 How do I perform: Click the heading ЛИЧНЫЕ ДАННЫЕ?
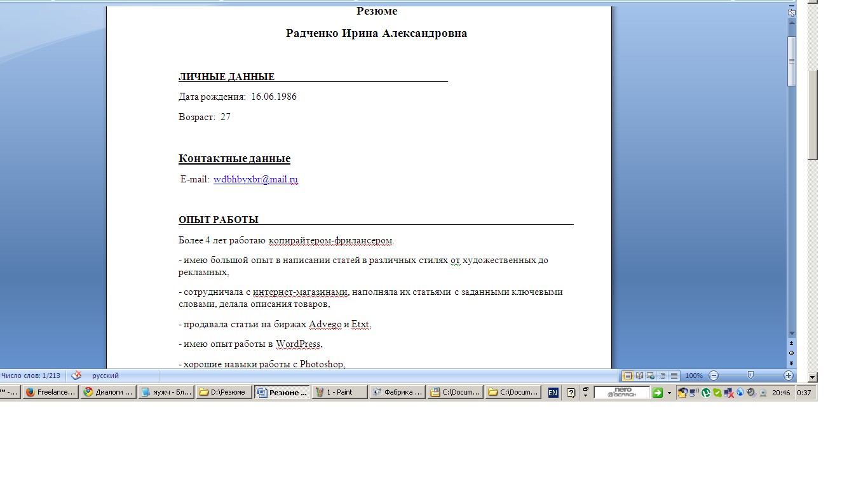point(227,77)
